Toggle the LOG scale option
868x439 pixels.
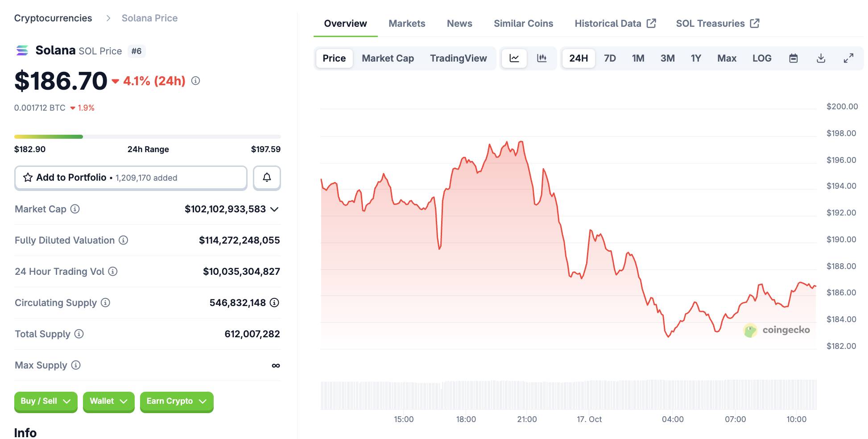tap(761, 58)
